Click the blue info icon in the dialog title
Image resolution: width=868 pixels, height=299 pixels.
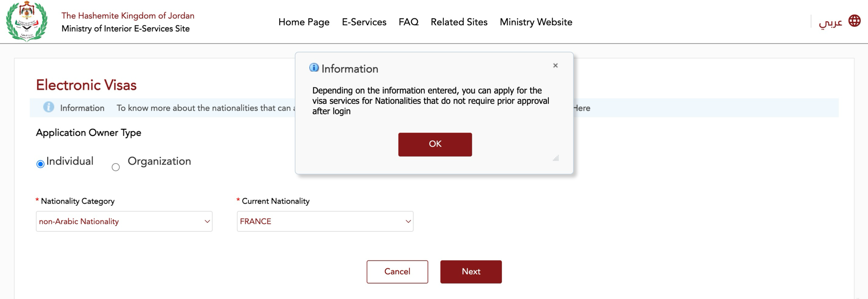coord(314,67)
